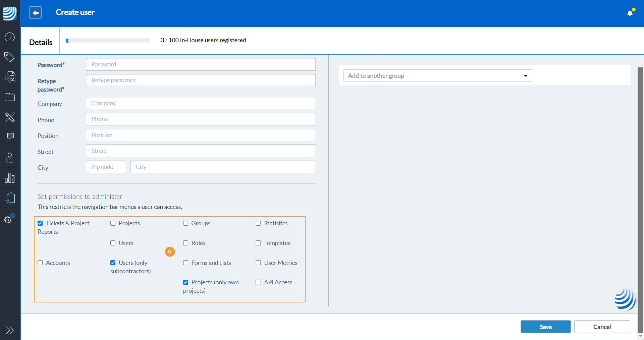The height and width of the screenshot is (340, 644).
Task: Check the Users permission checkbox
Action: 113,243
